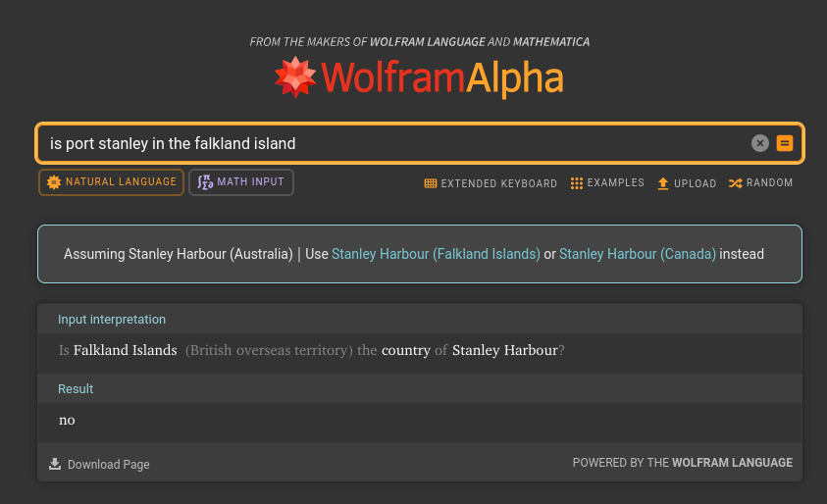Clear the search query with the X icon
This screenshot has width=827, height=504.
tap(759, 143)
